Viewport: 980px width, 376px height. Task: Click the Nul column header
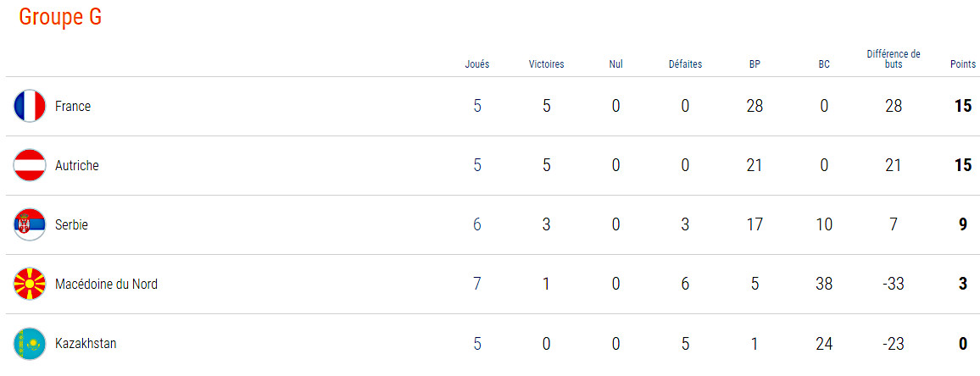point(615,64)
